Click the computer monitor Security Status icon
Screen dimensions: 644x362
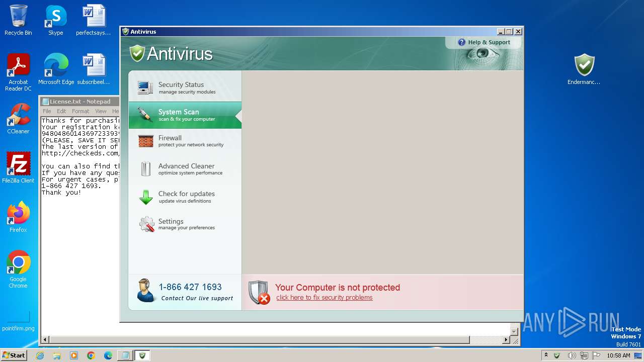click(145, 87)
